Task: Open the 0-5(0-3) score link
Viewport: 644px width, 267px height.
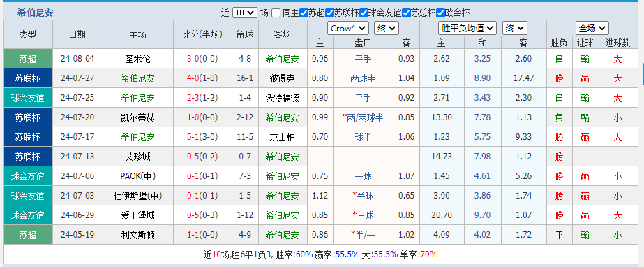Action: 202,215
